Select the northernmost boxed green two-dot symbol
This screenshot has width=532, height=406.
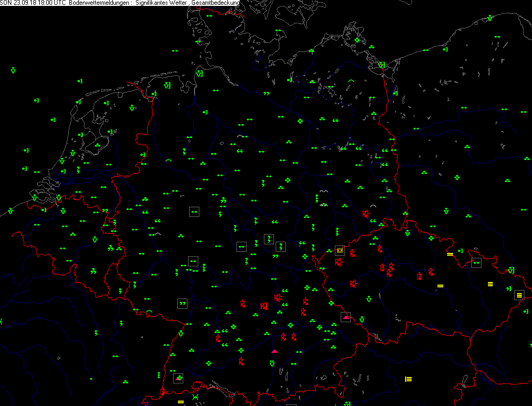pyautogui.click(x=195, y=212)
